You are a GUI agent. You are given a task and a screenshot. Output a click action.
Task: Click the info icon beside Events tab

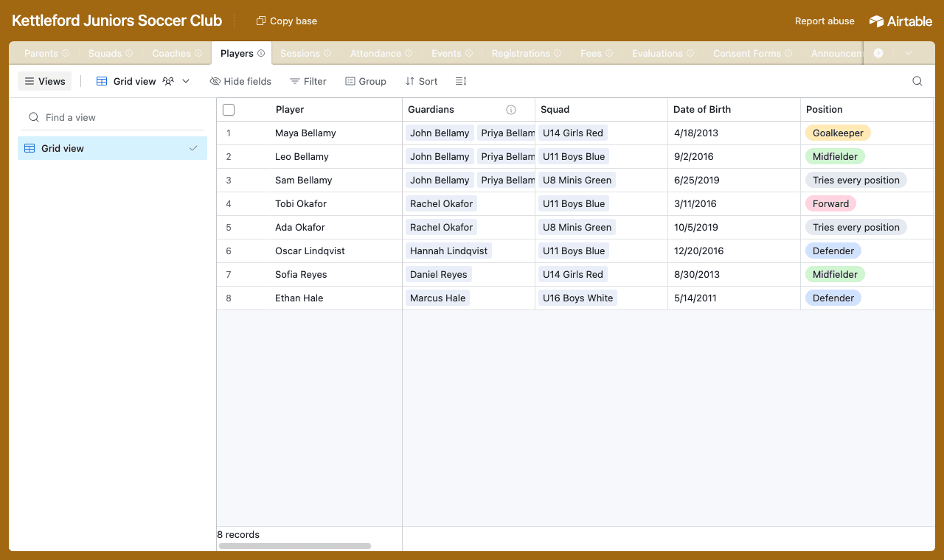[469, 54]
